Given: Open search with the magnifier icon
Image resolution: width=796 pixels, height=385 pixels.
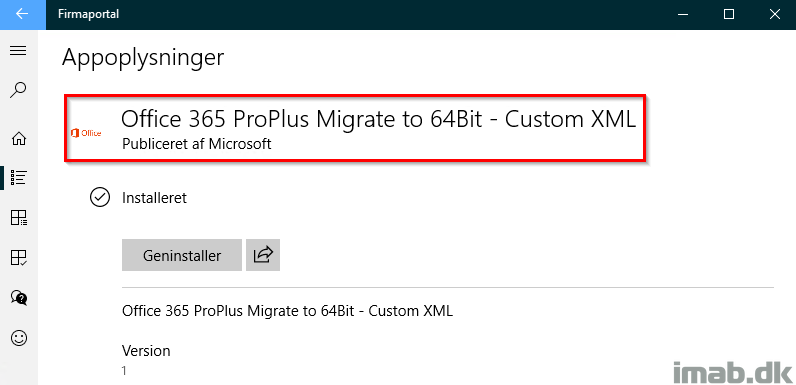Looking at the screenshot, I should (x=18, y=90).
